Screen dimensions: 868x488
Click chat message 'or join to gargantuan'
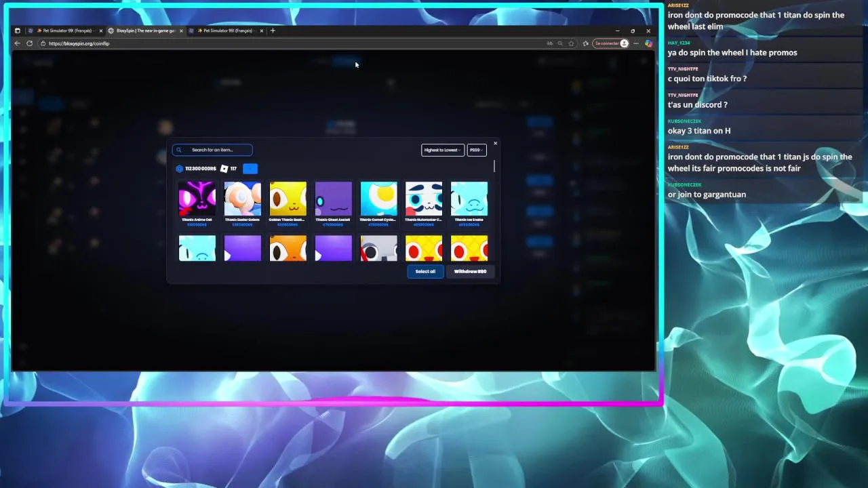click(x=707, y=195)
